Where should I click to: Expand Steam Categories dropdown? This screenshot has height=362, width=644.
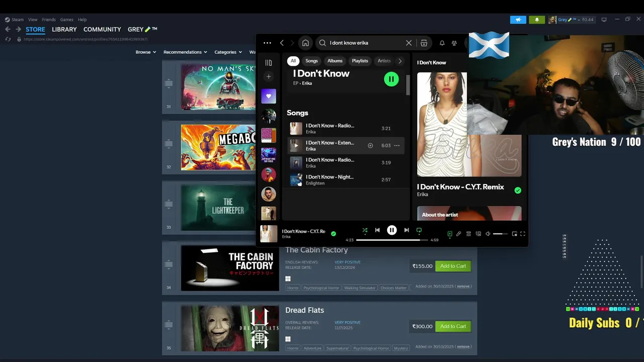[x=228, y=52]
